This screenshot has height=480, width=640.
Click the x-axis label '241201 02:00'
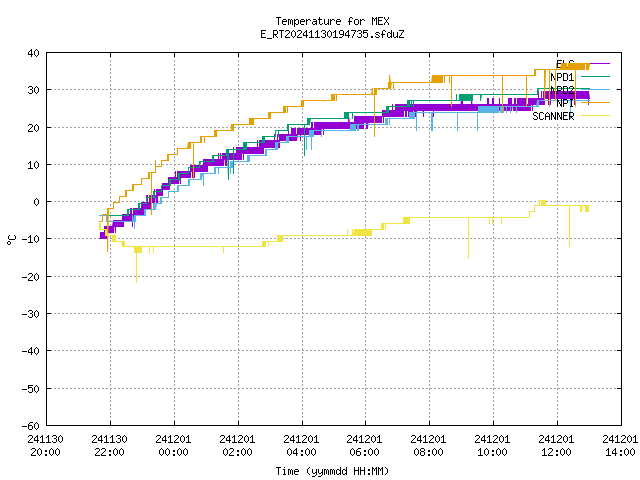[x=238, y=446]
